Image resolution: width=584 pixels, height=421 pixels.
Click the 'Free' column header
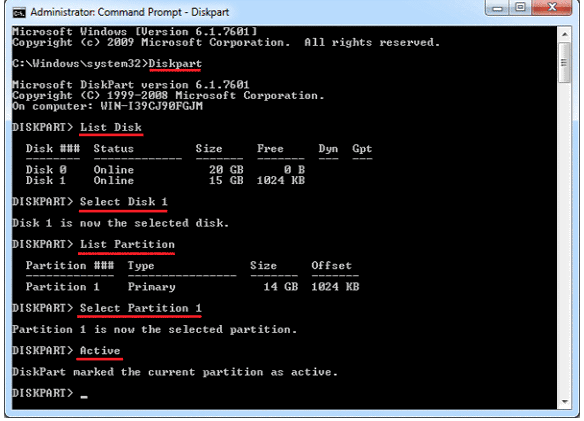(x=270, y=149)
